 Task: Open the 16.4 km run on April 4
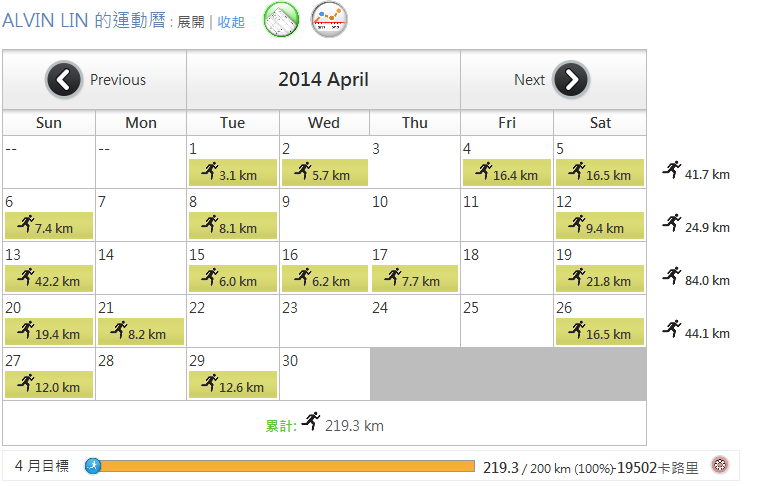point(506,173)
